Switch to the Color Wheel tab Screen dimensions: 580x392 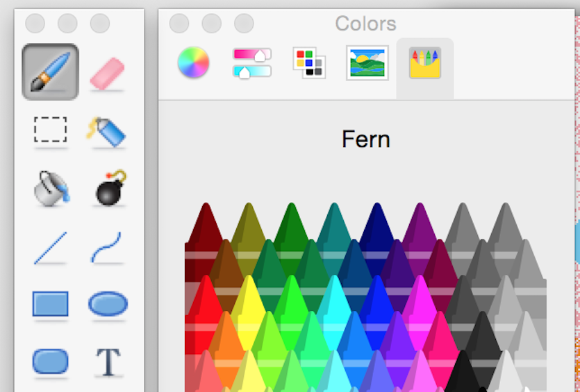pos(193,63)
